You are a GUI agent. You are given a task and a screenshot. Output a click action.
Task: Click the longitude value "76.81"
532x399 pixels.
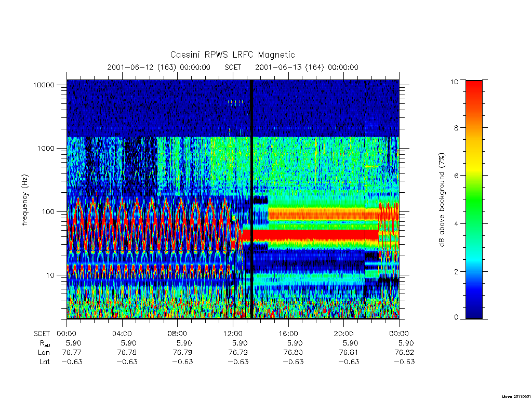click(x=349, y=353)
